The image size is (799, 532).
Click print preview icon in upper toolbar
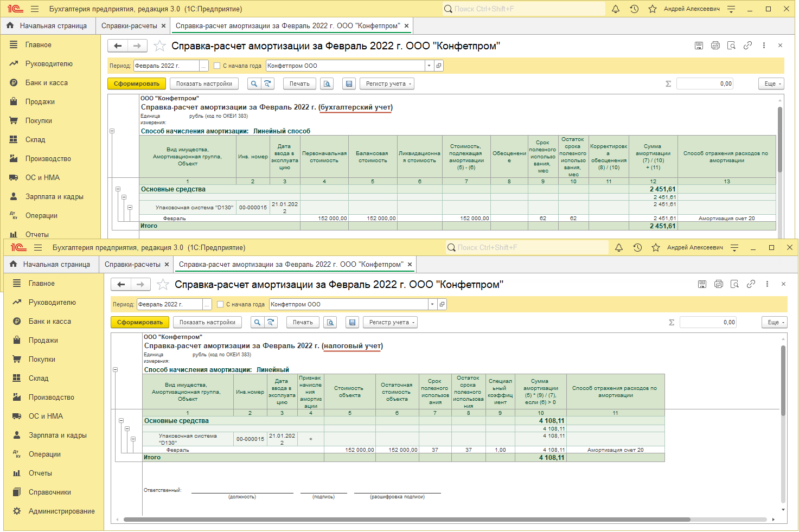(x=327, y=84)
